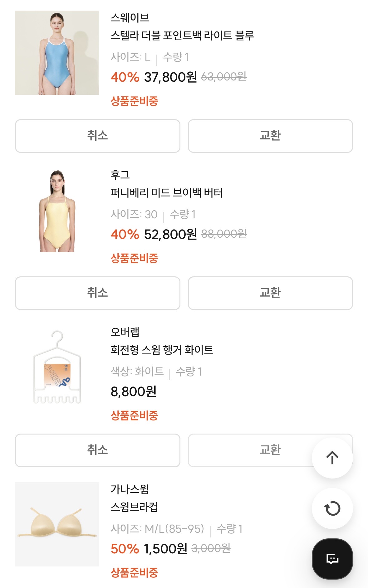Tap the 후그 brand name

click(x=120, y=175)
